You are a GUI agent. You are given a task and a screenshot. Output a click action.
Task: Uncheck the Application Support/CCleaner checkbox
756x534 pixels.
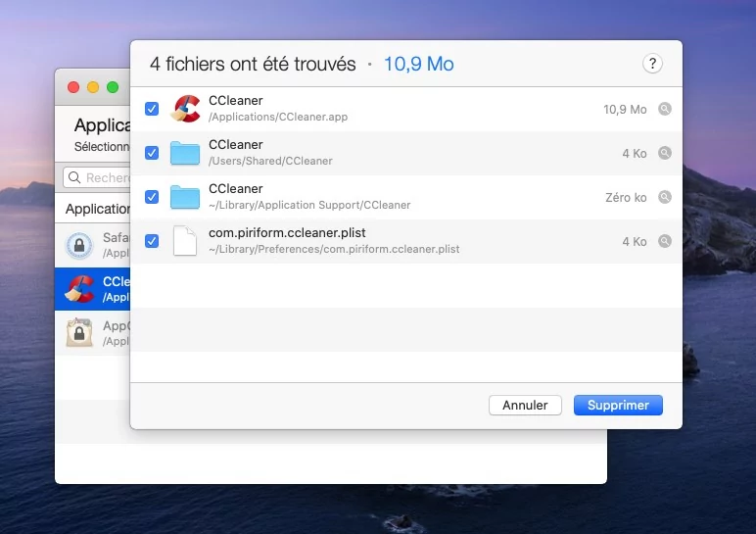pos(152,197)
